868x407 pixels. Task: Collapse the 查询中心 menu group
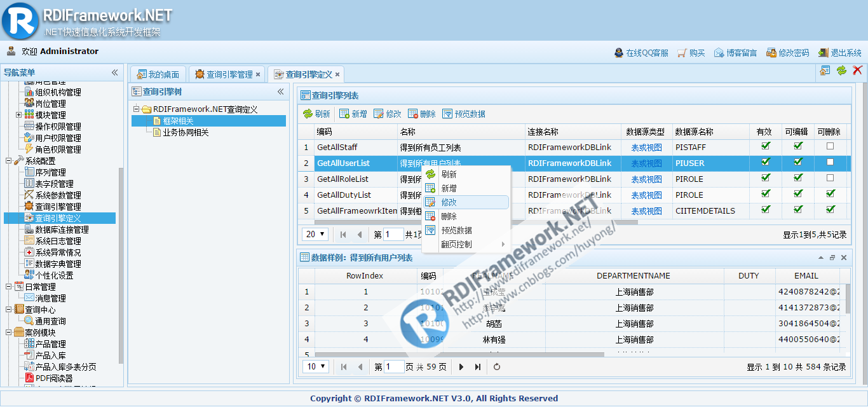click(x=8, y=310)
